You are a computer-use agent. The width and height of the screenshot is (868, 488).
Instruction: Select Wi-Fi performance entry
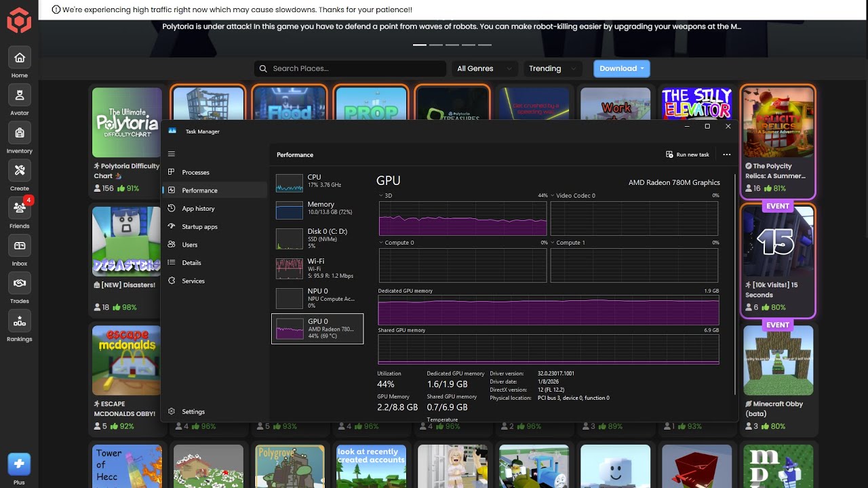[317, 268]
